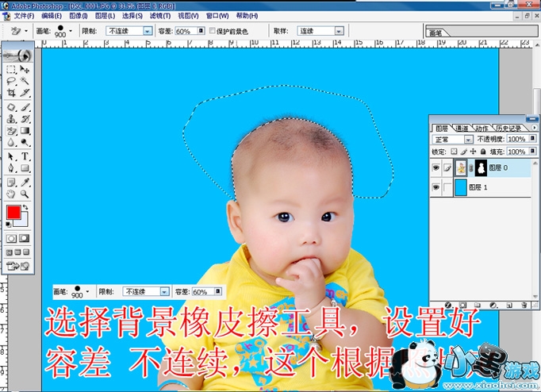The height and width of the screenshot is (392, 541).
Task: Switch to Quick Mask mode
Action: point(24,238)
